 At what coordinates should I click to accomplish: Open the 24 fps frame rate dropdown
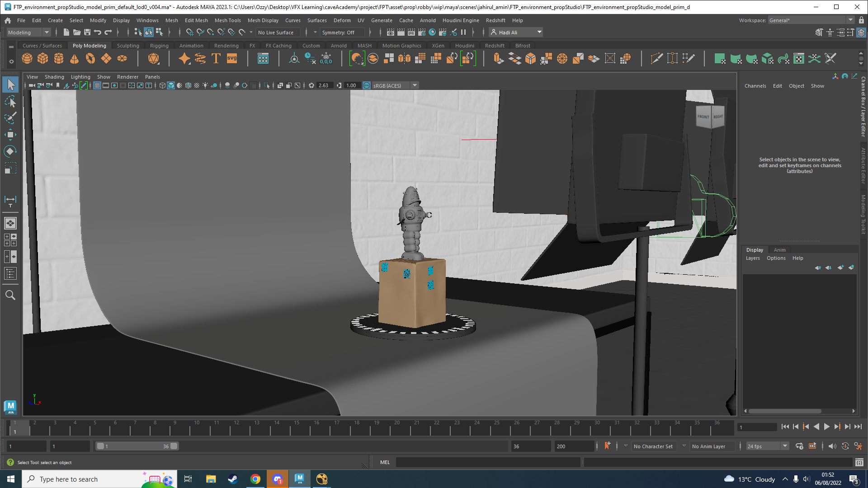click(x=785, y=446)
